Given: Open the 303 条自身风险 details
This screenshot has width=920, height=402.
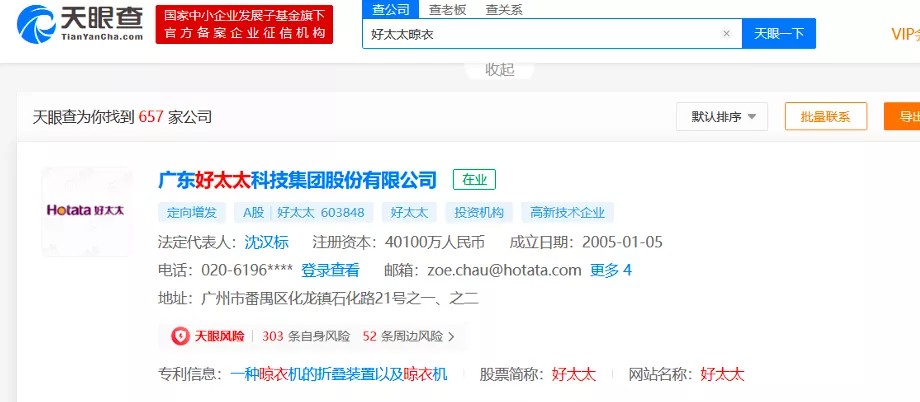Looking at the screenshot, I should coord(306,336).
